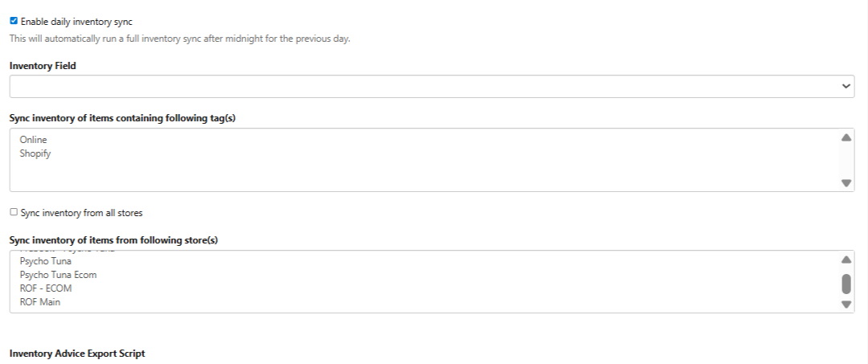Image resolution: width=868 pixels, height=364 pixels.
Task: Click the stores list scroll-up arrow
Action: point(845,260)
